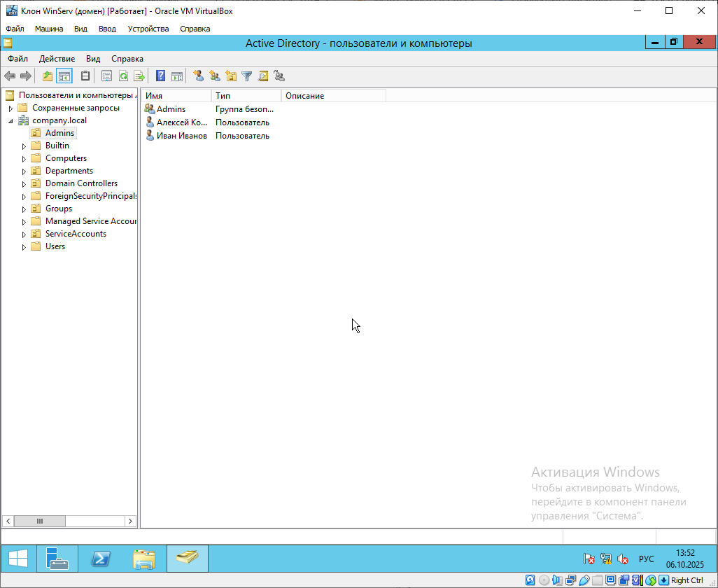Click the tree pane scrollbar left arrow

[x=8, y=521]
